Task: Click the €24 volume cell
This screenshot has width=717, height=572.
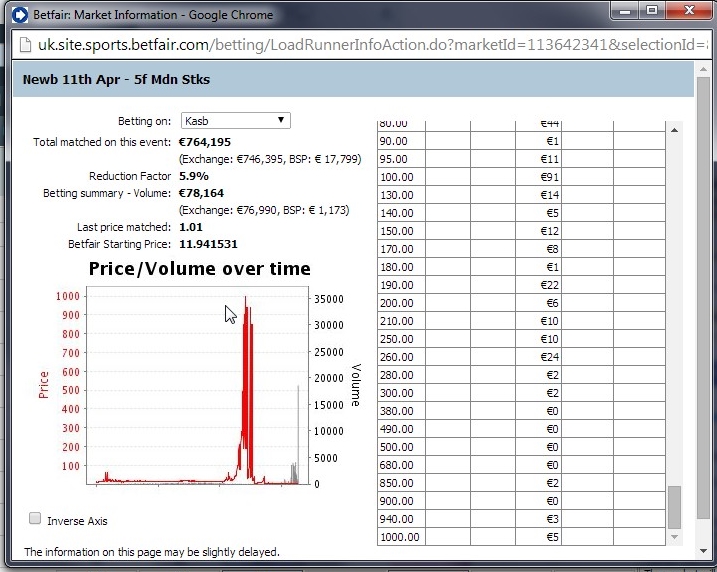Action: point(539,357)
